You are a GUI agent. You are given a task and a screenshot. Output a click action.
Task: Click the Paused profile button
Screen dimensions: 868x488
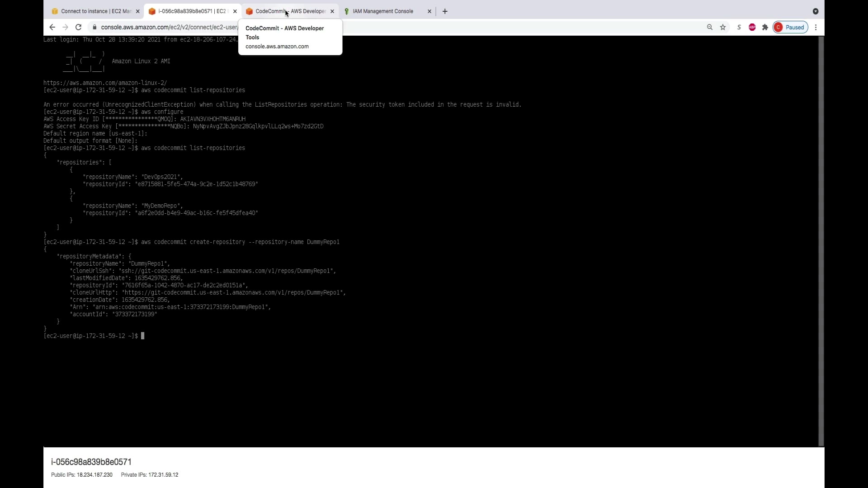coord(790,27)
